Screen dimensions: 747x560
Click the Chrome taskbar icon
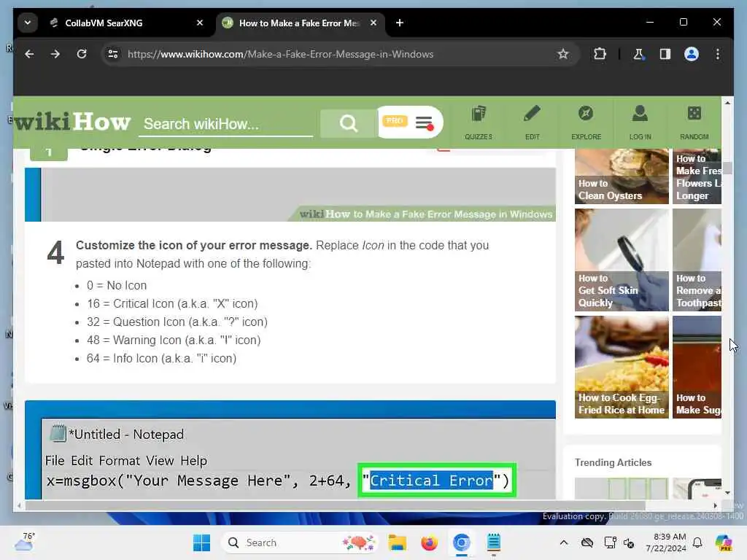click(x=461, y=542)
